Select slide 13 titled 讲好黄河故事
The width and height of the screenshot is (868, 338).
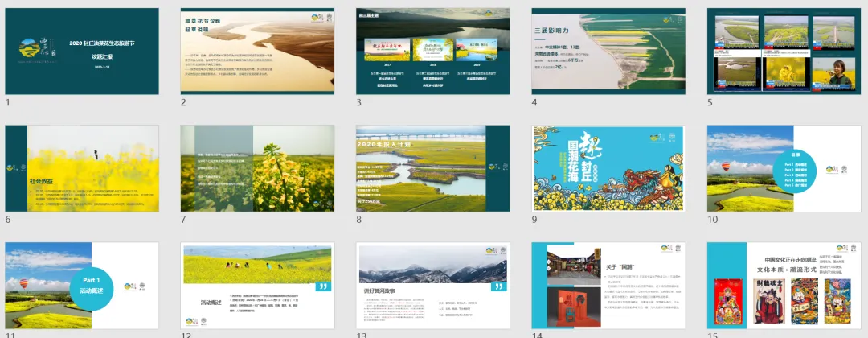[433, 286]
